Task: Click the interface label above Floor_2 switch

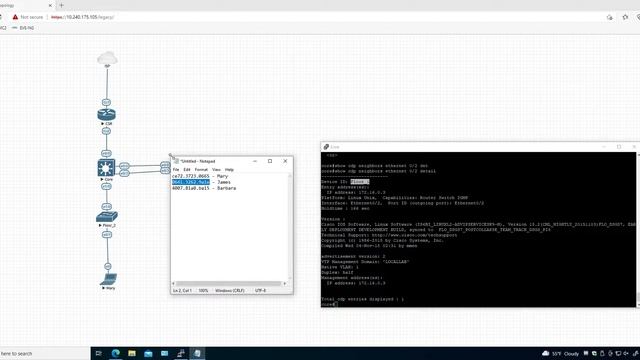Action: click(x=107, y=207)
